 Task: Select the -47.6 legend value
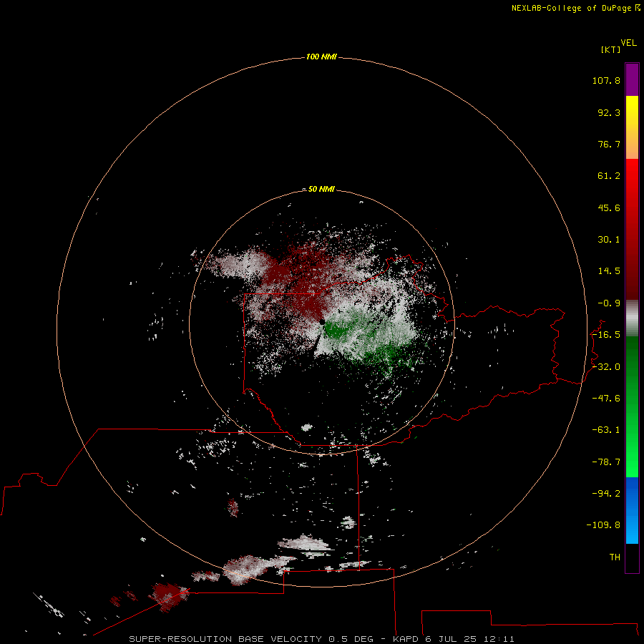[606, 399]
